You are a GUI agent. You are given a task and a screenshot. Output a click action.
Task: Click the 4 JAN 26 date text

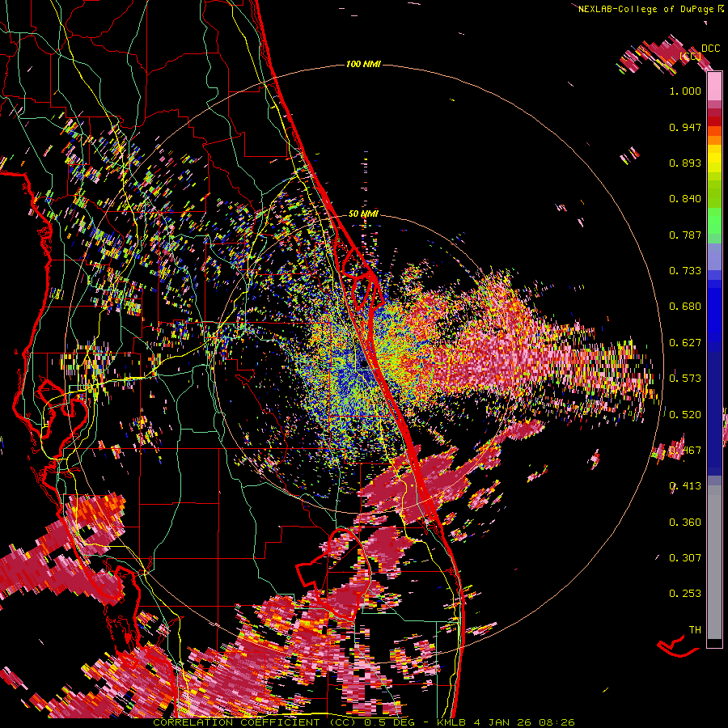(x=503, y=722)
